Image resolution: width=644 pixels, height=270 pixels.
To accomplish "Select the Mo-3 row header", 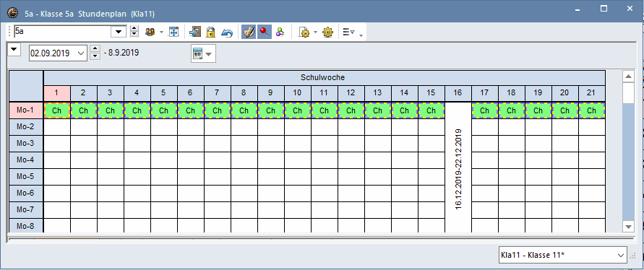I will pyautogui.click(x=26, y=143).
